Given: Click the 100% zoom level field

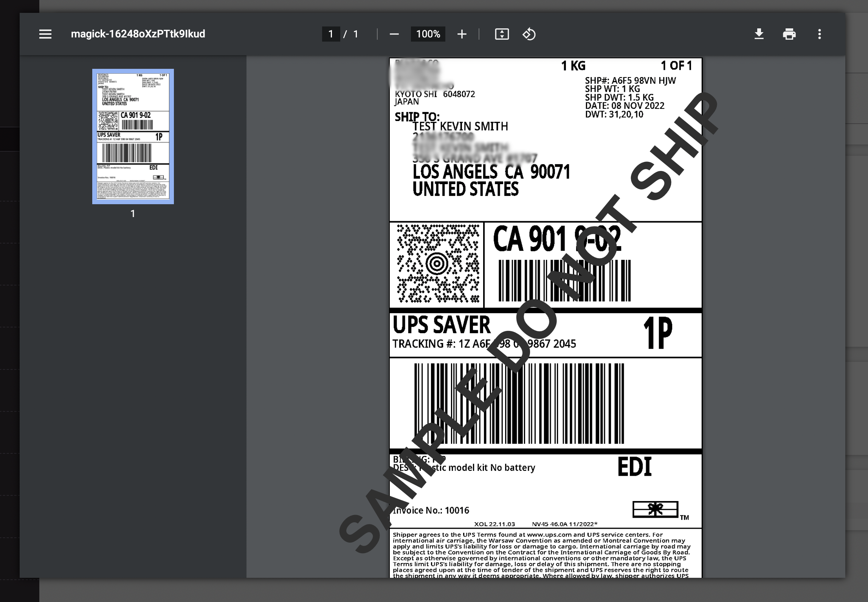Looking at the screenshot, I should (x=428, y=34).
